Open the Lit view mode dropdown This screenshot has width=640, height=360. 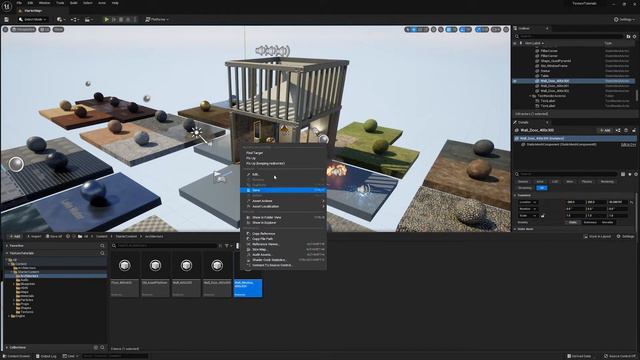click(44, 29)
